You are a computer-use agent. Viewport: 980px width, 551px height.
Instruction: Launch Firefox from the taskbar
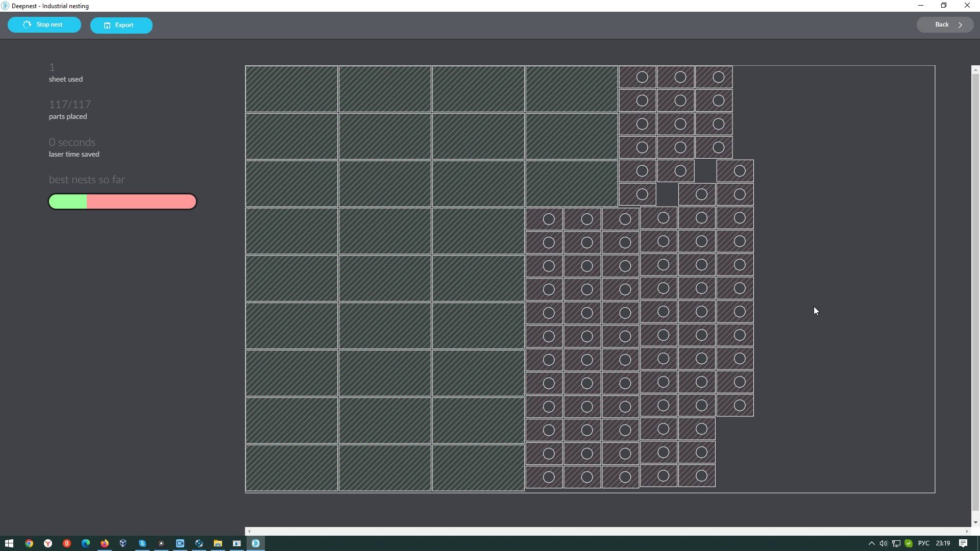105,543
